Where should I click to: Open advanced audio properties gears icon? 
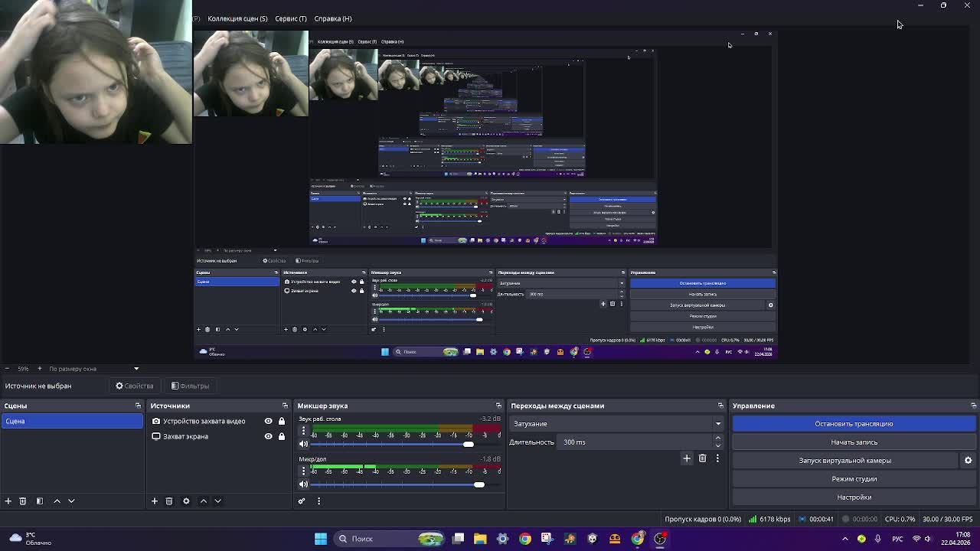pyautogui.click(x=302, y=501)
